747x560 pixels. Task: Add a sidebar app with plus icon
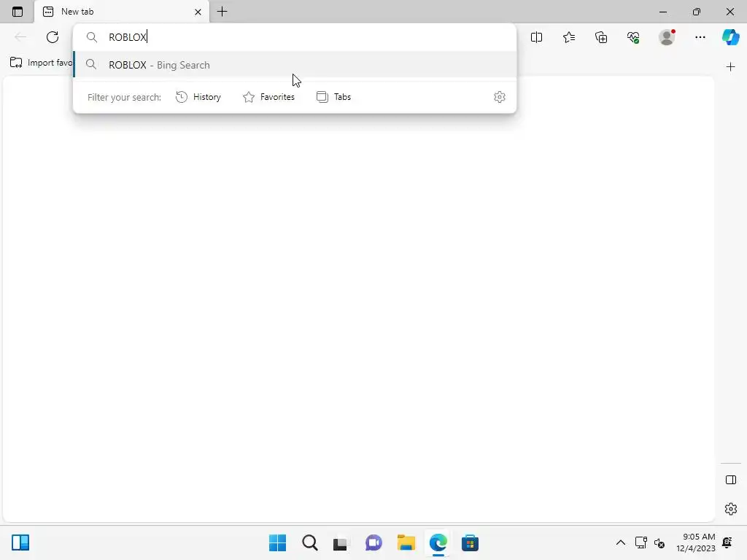[x=730, y=67]
